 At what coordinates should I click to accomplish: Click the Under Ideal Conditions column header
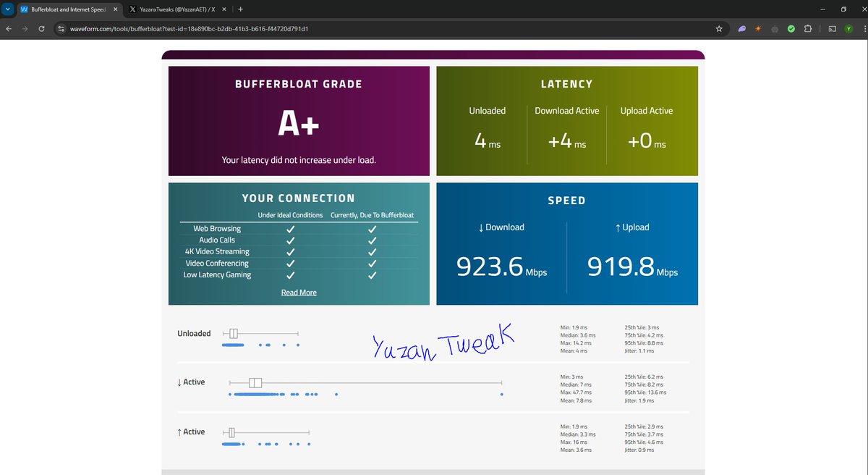pos(290,215)
